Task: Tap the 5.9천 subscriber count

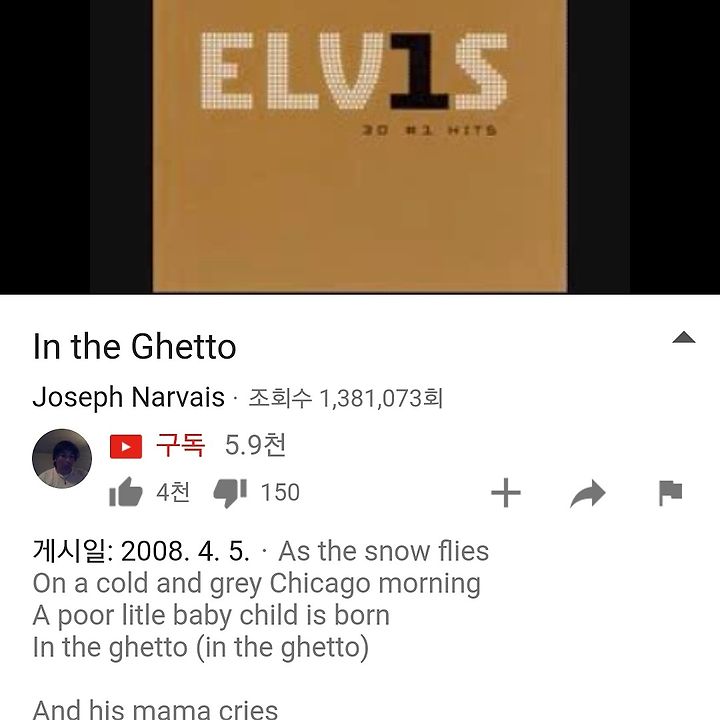Action: click(255, 444)
